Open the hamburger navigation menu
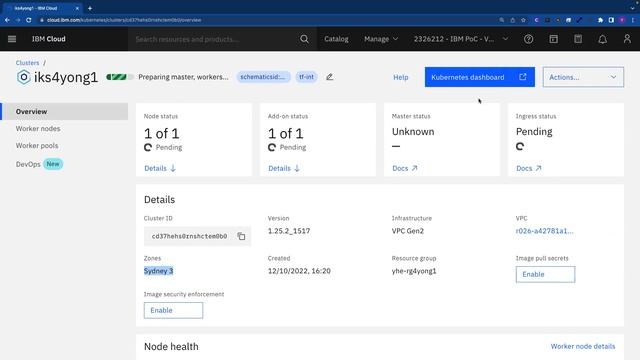The height and width of the screenshot is (360, 640). 12,39
